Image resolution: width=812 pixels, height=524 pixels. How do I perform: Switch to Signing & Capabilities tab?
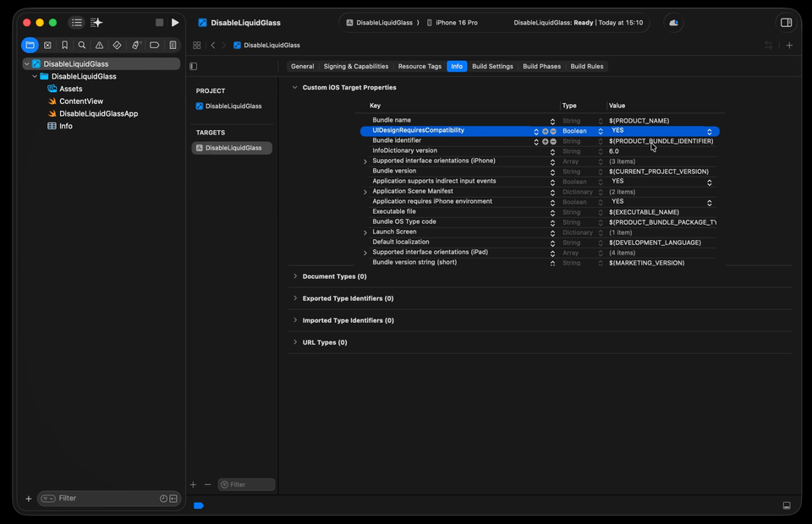tap(356, 66)
